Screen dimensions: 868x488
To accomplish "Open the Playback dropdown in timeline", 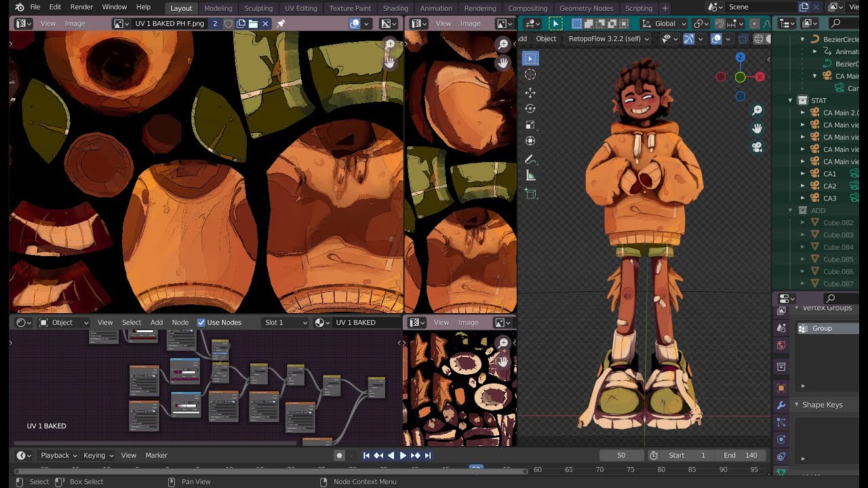I will click(58, 455).
